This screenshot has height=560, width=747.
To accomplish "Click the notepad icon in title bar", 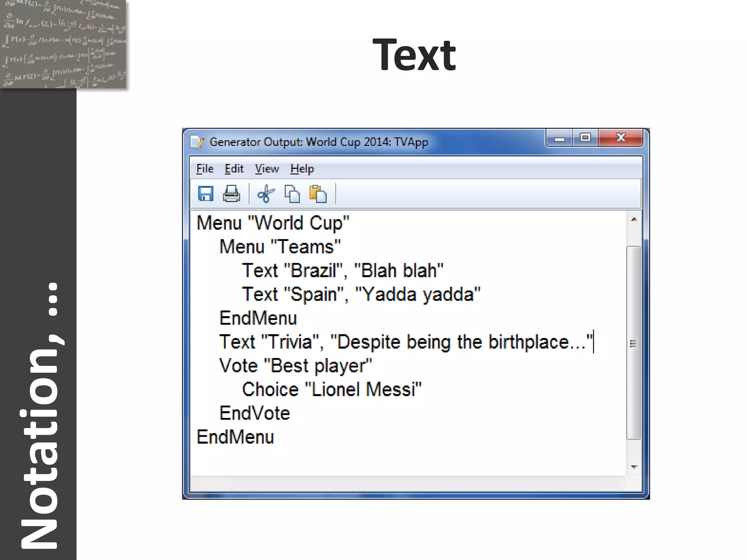I will tap(197, 142).
